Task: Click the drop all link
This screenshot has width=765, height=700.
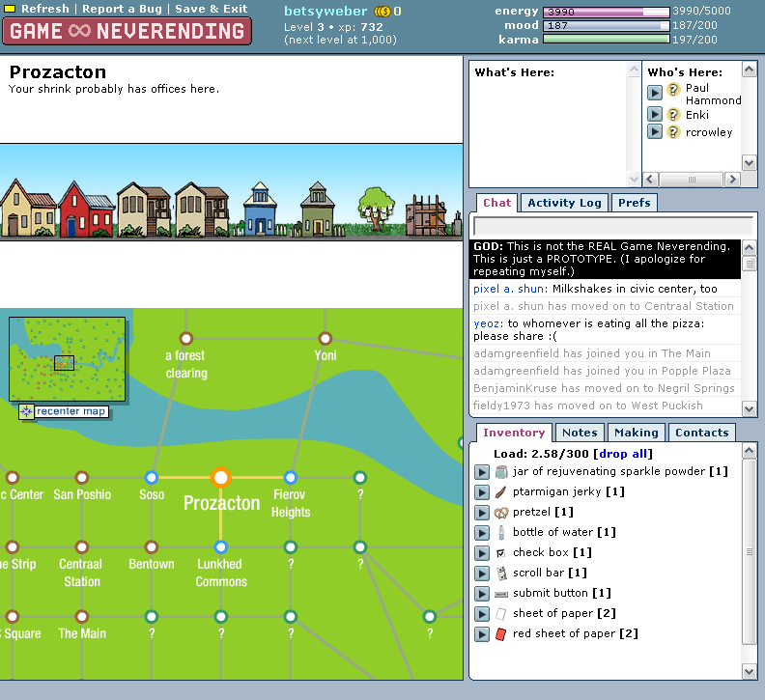Action: [624, 454]
